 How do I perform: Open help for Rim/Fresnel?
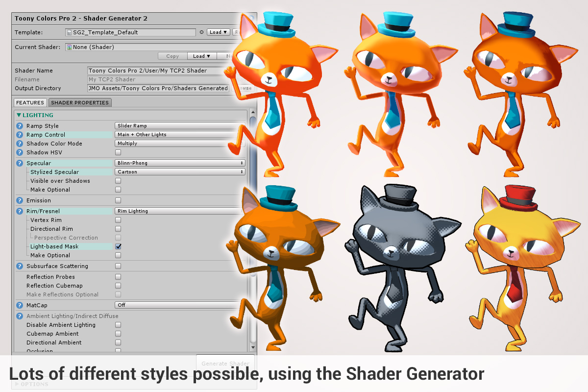pyautogui.click(x=20, y=211)
